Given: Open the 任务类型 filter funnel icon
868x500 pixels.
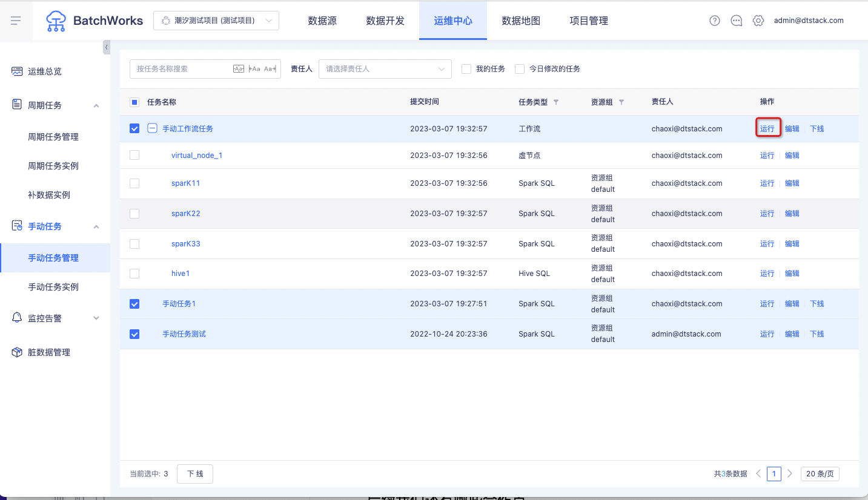Looking at the screenshot, I should tap(556, 102).
